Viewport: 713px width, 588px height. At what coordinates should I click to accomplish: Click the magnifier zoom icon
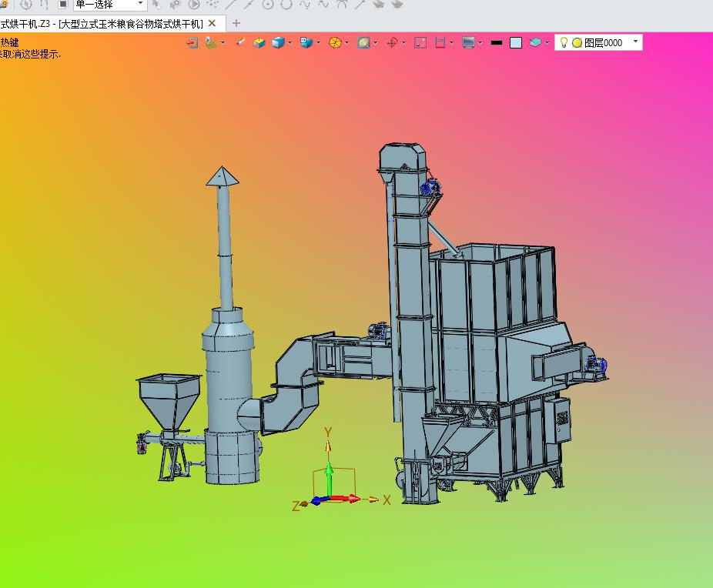click(363, 42)
